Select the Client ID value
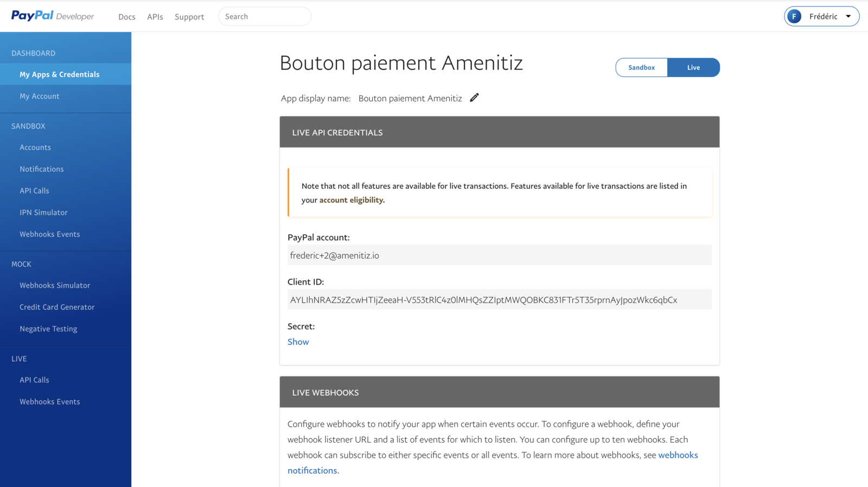Image resolution: width=868 pixels, height=487 pixels. 499,299
